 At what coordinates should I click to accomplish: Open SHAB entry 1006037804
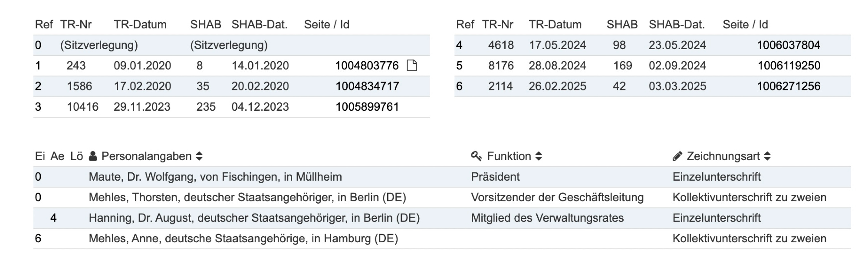(x=789, y=45)
